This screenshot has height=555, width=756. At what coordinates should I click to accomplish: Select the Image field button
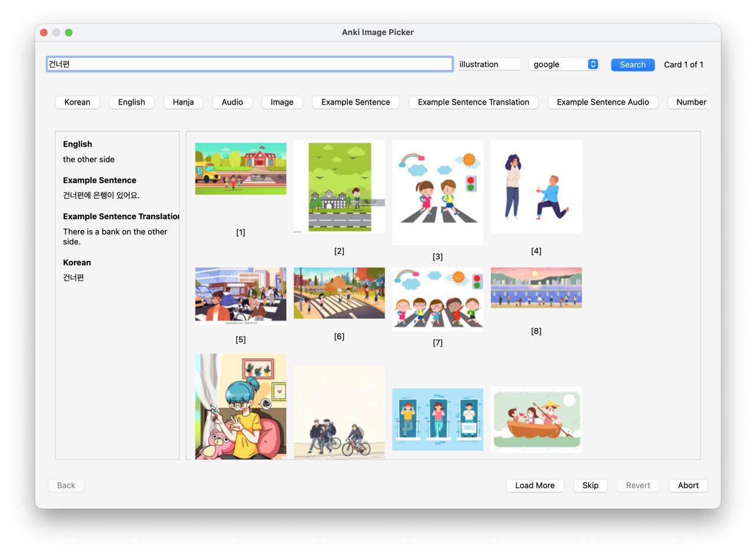coord(282,102)
